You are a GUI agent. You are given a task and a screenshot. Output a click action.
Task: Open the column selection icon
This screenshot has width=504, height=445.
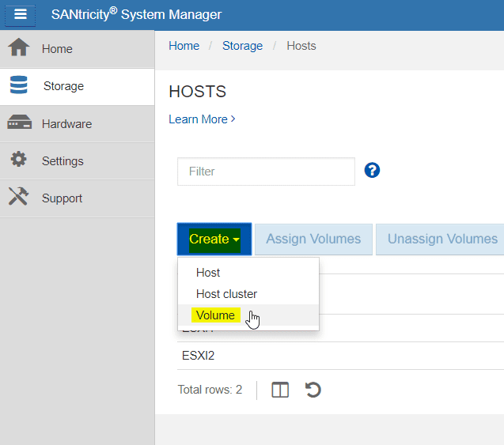[x=280, y=390]
